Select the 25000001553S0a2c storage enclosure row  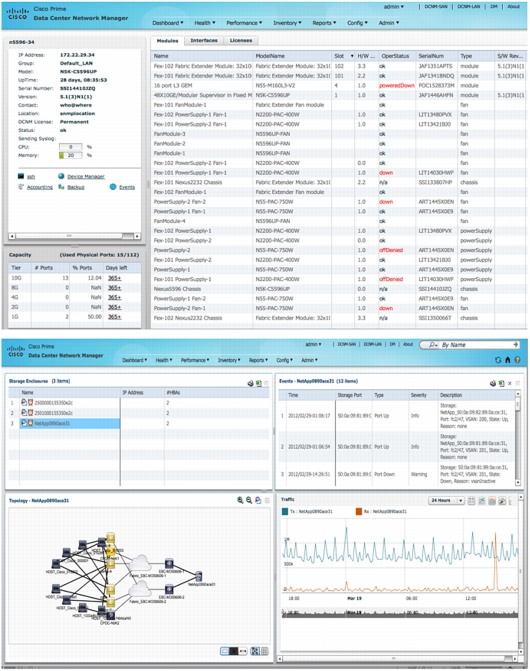coord(139,403)
